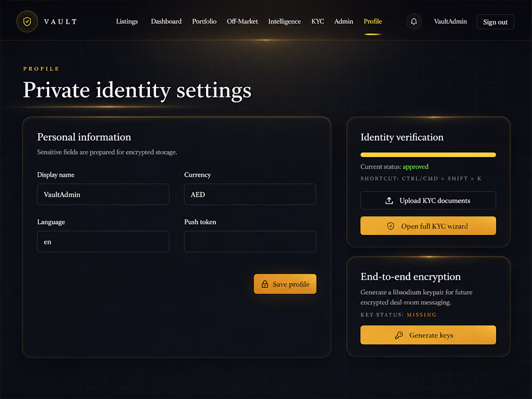Click the lock icon in Save profile button
This screenshot has height=399, width=532.
click(x=265, y=284)
